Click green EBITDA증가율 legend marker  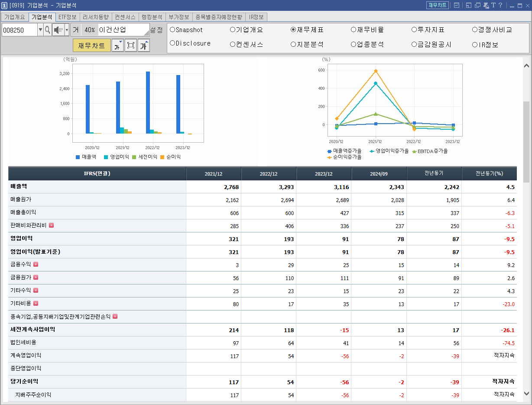click(414, 151)
